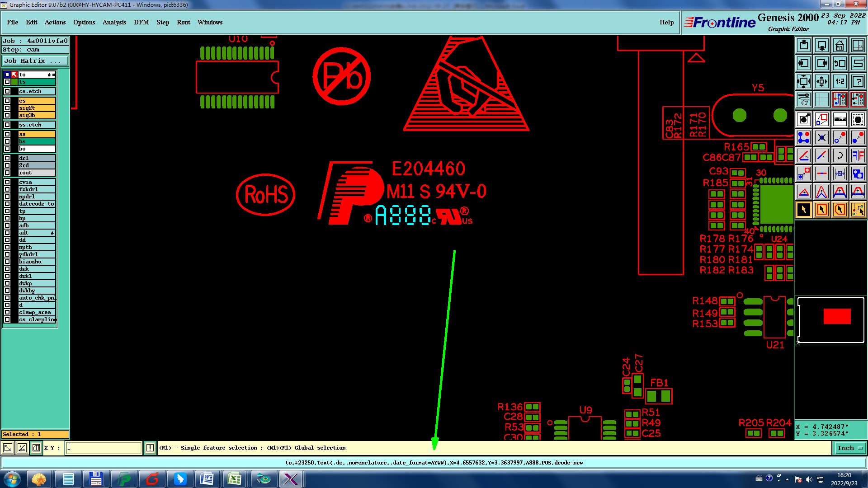The width and height of the screenshot is (868, 488).
Task: Click the grid display icon
Action: (822, 99)
